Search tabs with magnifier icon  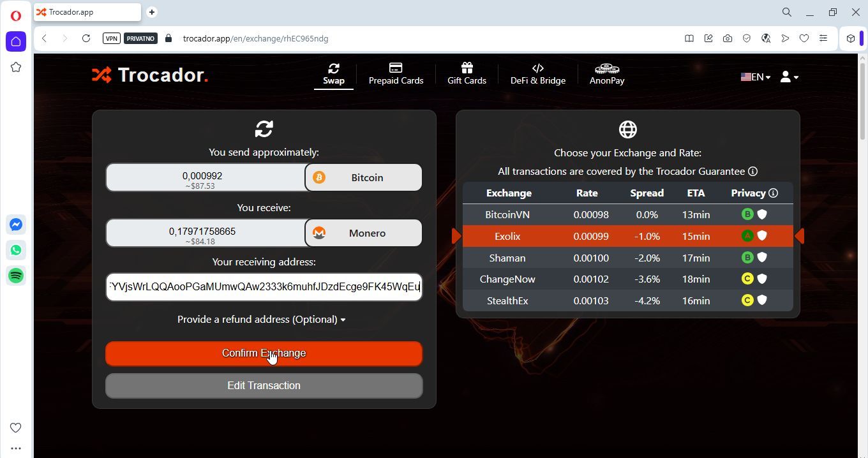[787, 12]
